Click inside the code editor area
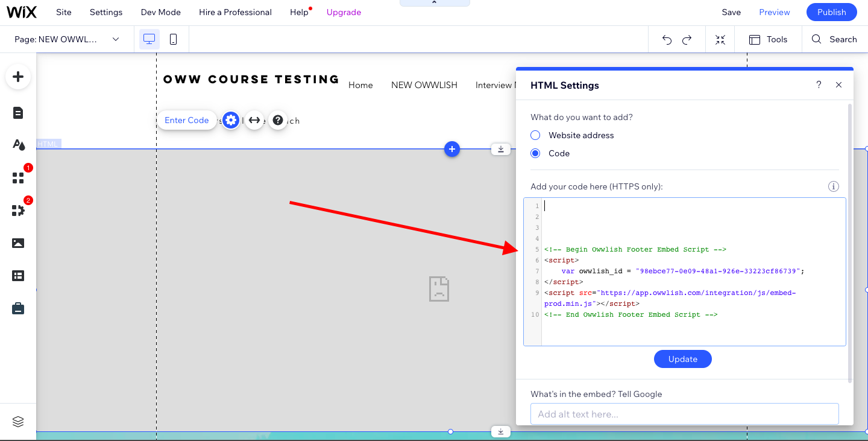The width and height of the screenshot is (868, 441). point(685,271)
